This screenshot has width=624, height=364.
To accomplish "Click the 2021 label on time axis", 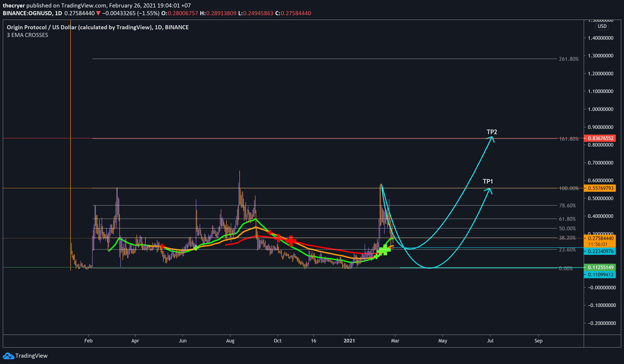I will (349, 341).
